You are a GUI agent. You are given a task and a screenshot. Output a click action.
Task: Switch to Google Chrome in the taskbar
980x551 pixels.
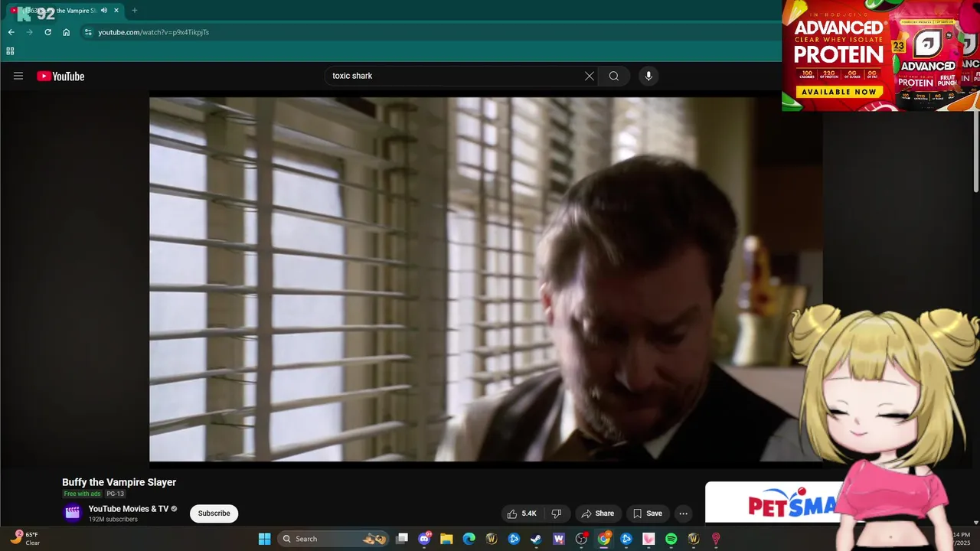pos(603,539)
